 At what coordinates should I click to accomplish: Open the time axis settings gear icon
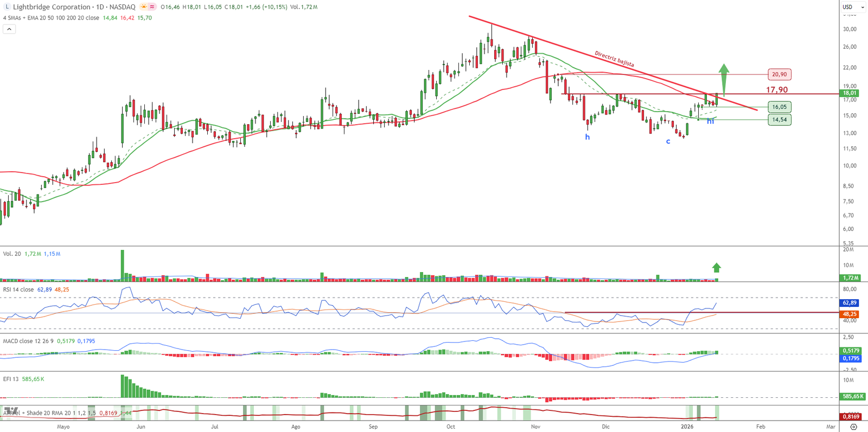[x=853, y=427]
